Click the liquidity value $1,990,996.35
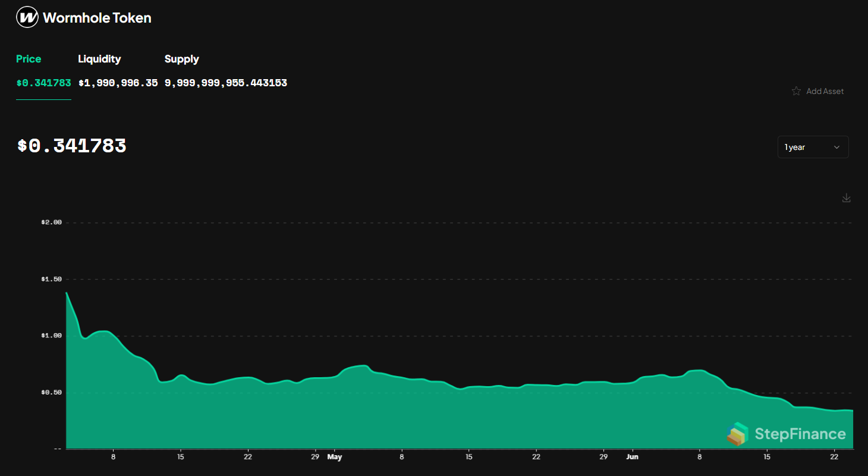868x476 pixels. point(118,83)
